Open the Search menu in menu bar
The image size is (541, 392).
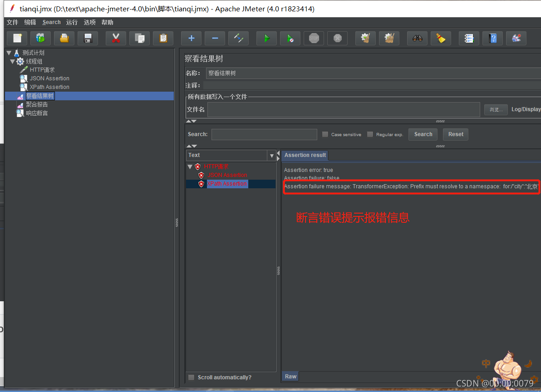click(x=51, y=22)
